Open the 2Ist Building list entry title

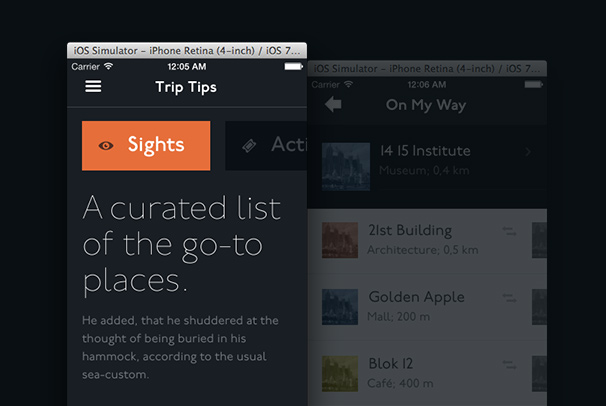pyautogui.click(x=410, y=231)
